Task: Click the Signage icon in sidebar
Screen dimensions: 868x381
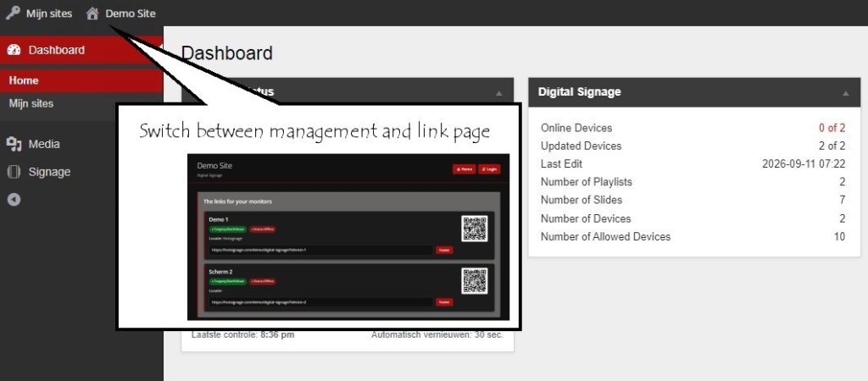Action: pyautogui.click(x=14, y=172)
